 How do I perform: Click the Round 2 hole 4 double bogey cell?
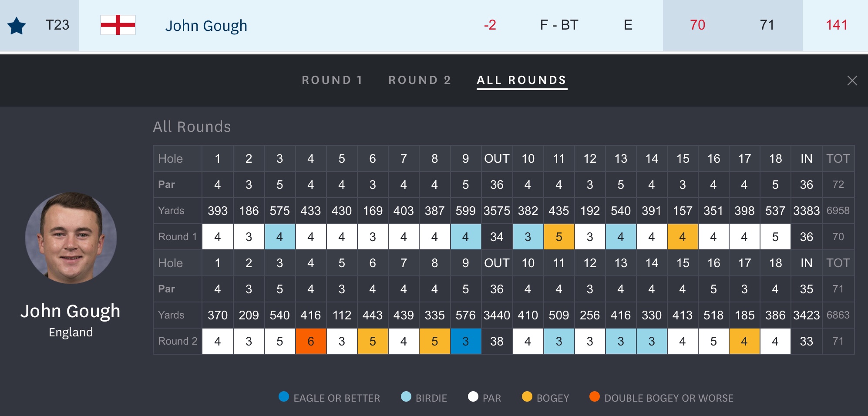tap(311, 341)
